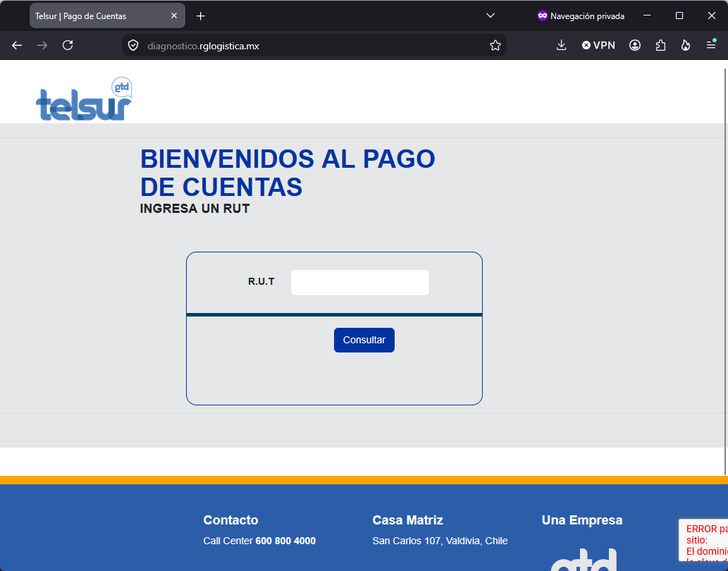Maximize the browser window
Image resolution: width=728 pixels, height=571 pixels.
click(679, 16)
